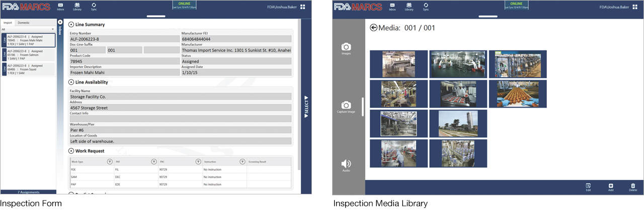644x211 pixels.
Task: Click the Manufacturer FEI field 684064844044
Action: point(236,39)
